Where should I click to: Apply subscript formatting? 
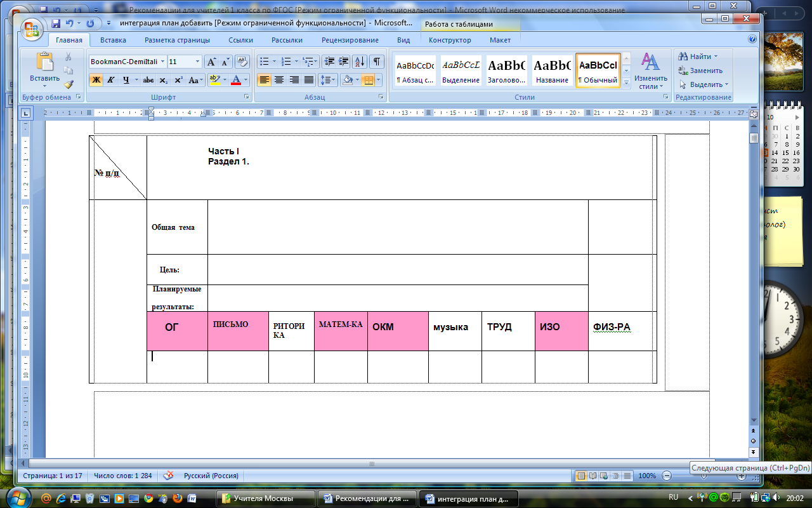(x=164, y=80)
